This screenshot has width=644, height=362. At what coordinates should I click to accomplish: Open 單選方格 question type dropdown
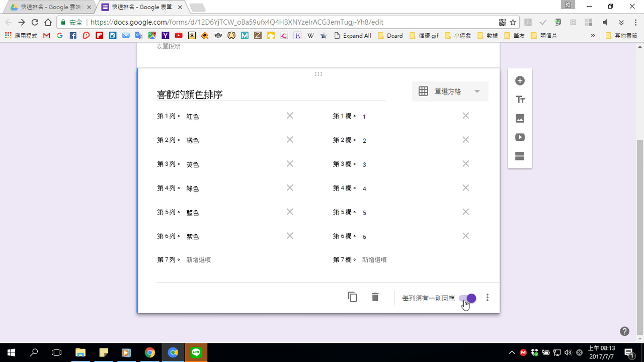point(450,92)
